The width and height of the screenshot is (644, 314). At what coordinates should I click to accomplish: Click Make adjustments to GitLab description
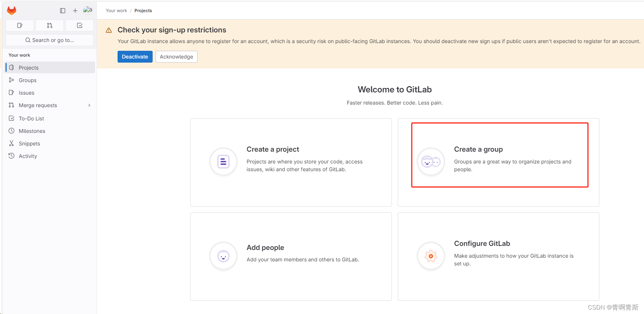(514, 260)
